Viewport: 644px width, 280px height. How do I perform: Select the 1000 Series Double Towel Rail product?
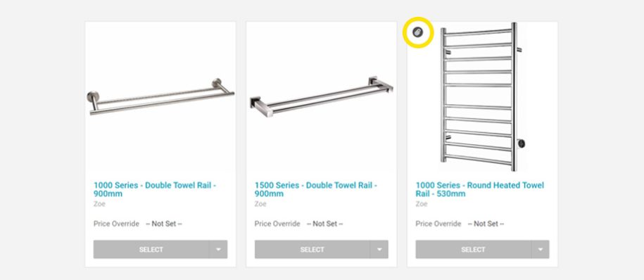pos(151,249)
